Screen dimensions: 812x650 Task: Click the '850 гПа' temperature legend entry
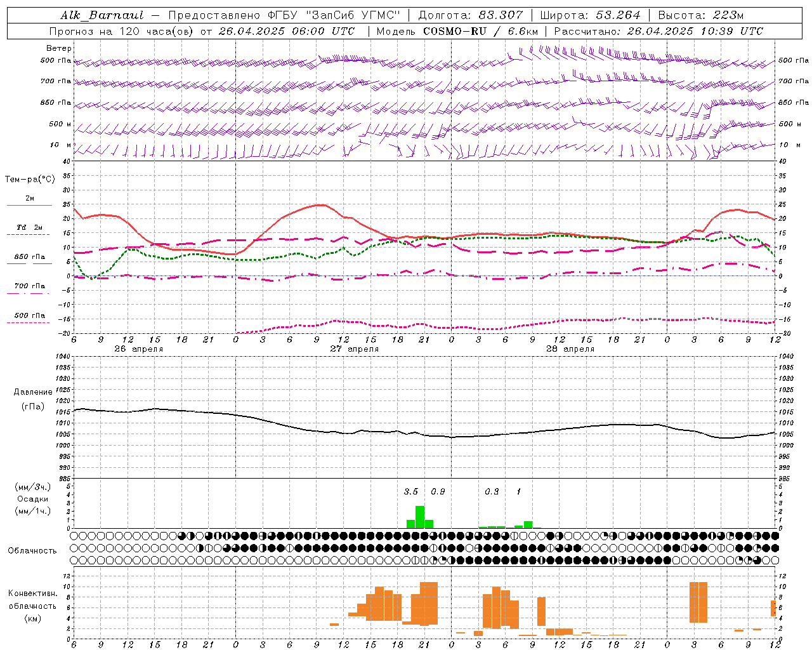pos(30,257)
